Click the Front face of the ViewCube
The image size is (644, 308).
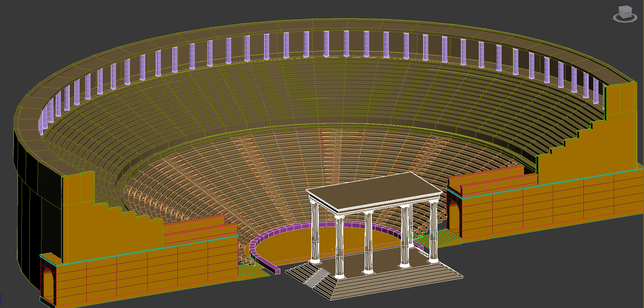point(627,13)
